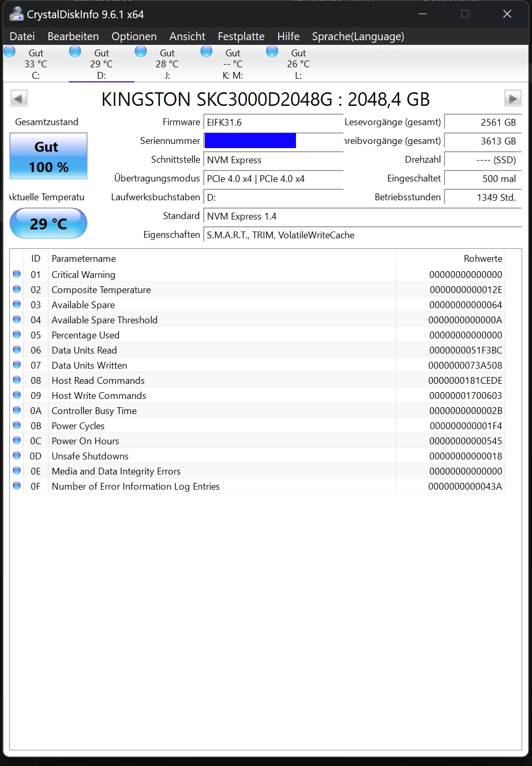Open the Datei menu
Screen dimensions: 532x766
coord(22,37)
